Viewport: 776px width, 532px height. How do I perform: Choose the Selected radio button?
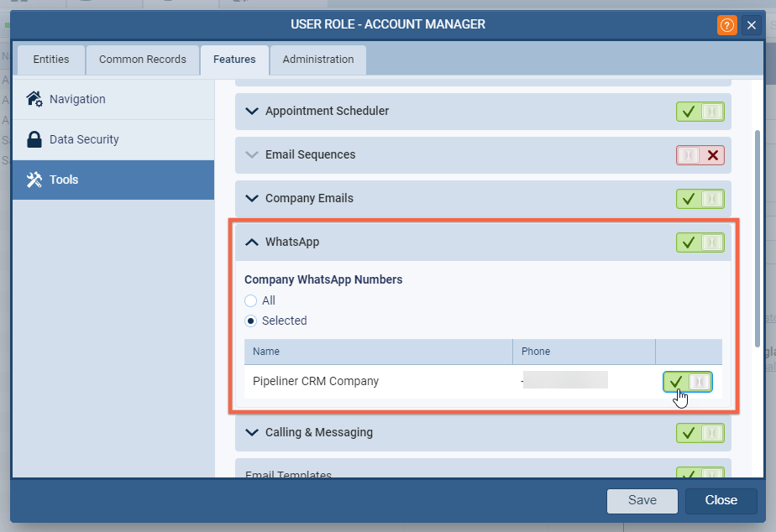[x=250, y=321]
